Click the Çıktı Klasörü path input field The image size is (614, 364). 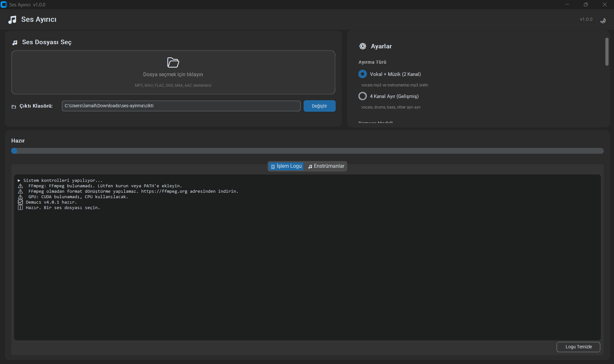point(181,106)
